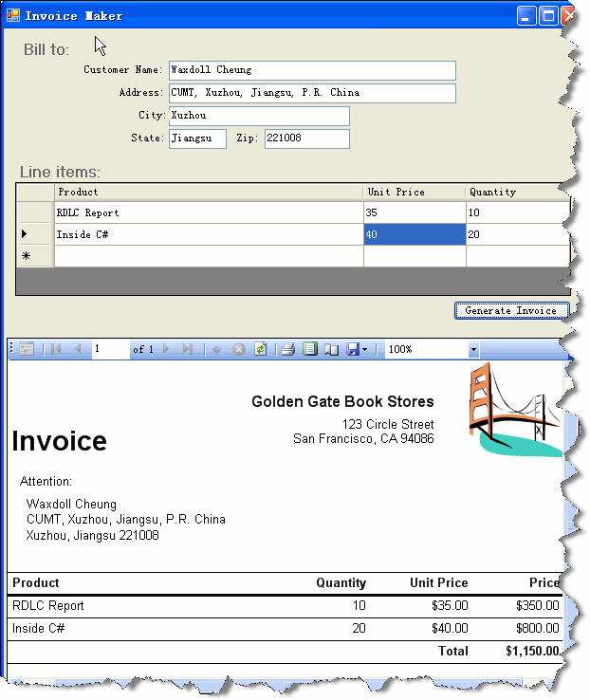Maximize the Invoice Maker window
The width and height of the screenshot is (590, 700).
548,16
